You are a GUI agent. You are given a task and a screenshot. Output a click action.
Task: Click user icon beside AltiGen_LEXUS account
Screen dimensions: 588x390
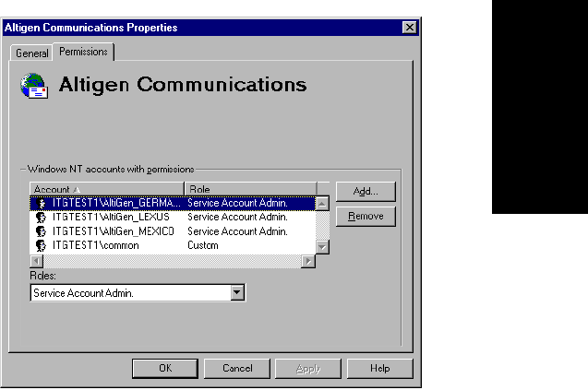pos(41,218)
